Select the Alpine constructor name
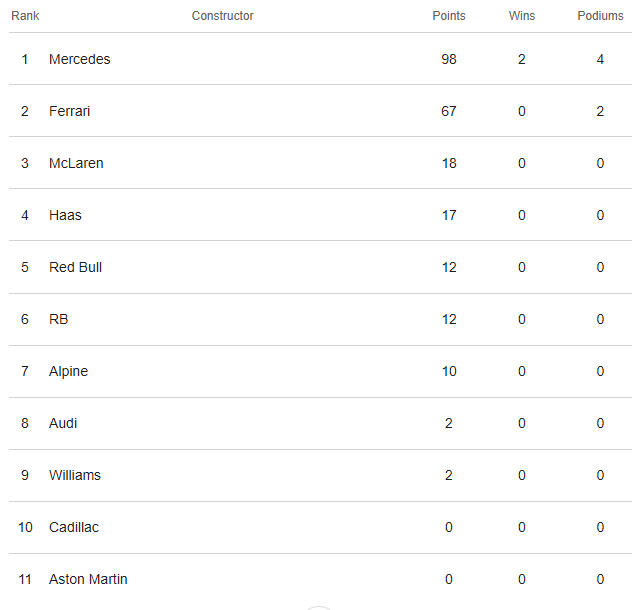The width and height of the screenshot is (632, 610). click(69, 371)
